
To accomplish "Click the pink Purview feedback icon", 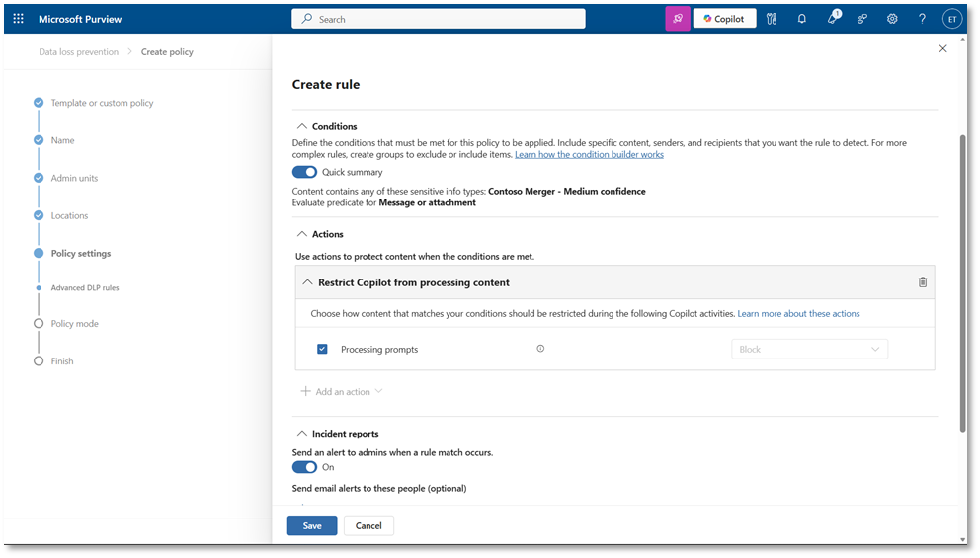I will click(x=678, y=19).
